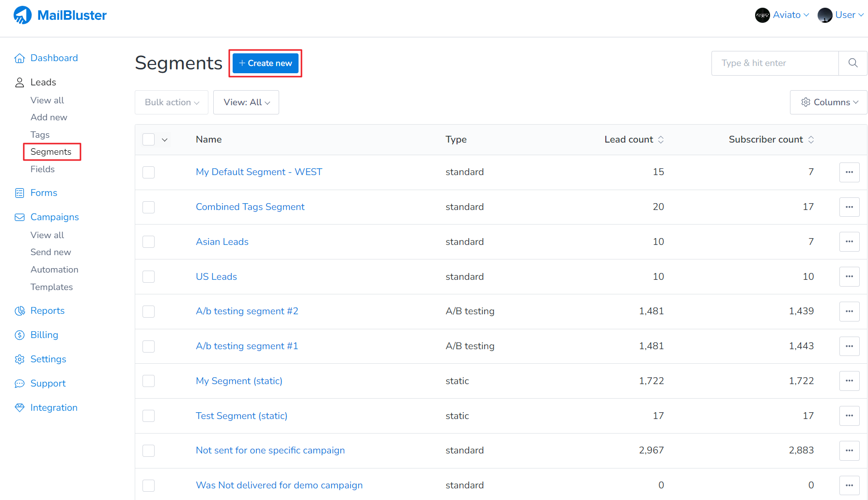Open the Columns dropdown
The image size is (868, 500).
[828, 102]
